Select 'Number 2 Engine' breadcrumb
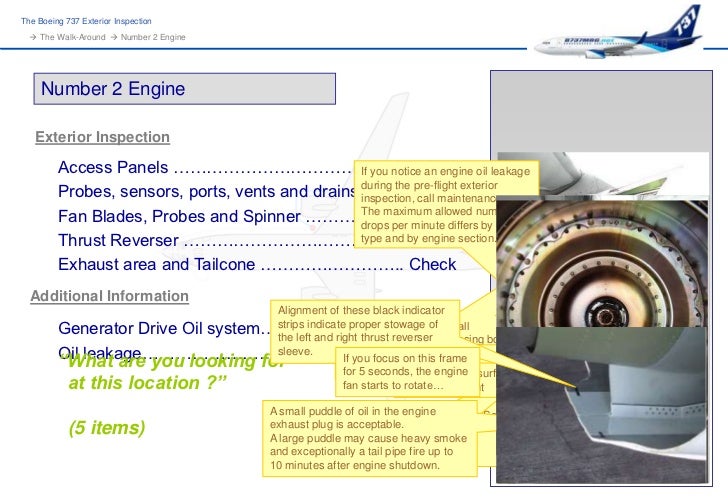 click(153, 37)
